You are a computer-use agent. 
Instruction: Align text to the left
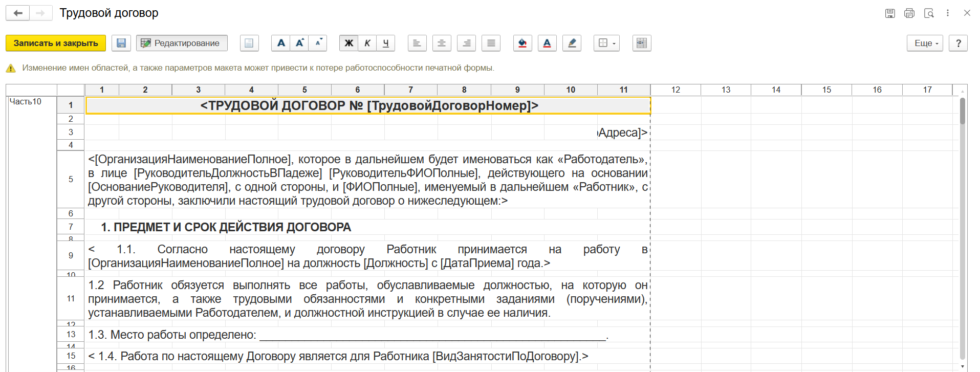(417, 43)
